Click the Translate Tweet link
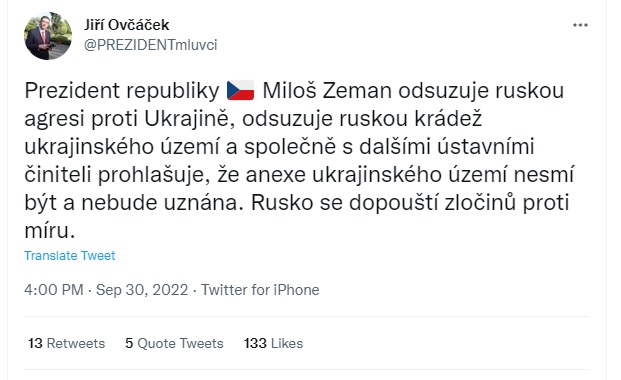 click(x=70, y=256)
